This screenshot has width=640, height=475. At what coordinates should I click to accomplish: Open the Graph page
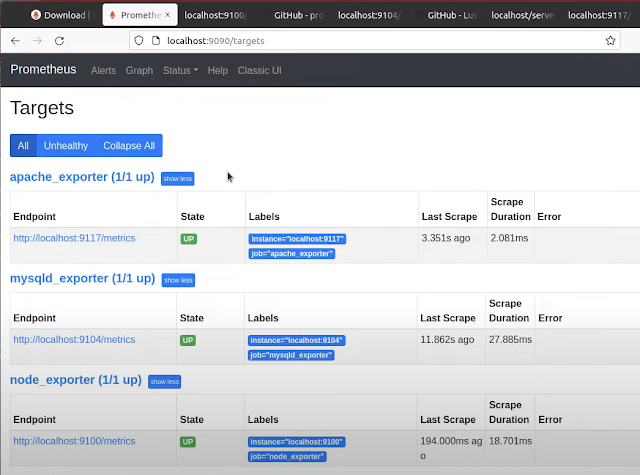pyautogui.click(x=139, y=71)
